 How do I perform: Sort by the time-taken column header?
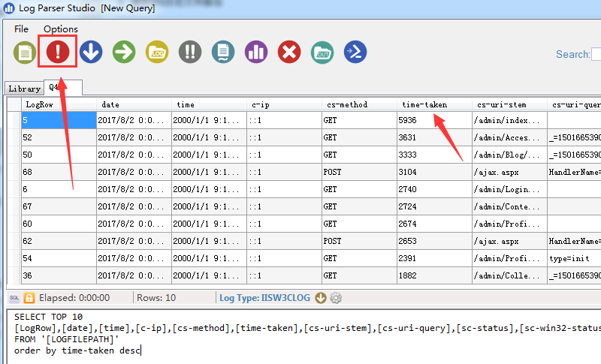tap(424, 105)
